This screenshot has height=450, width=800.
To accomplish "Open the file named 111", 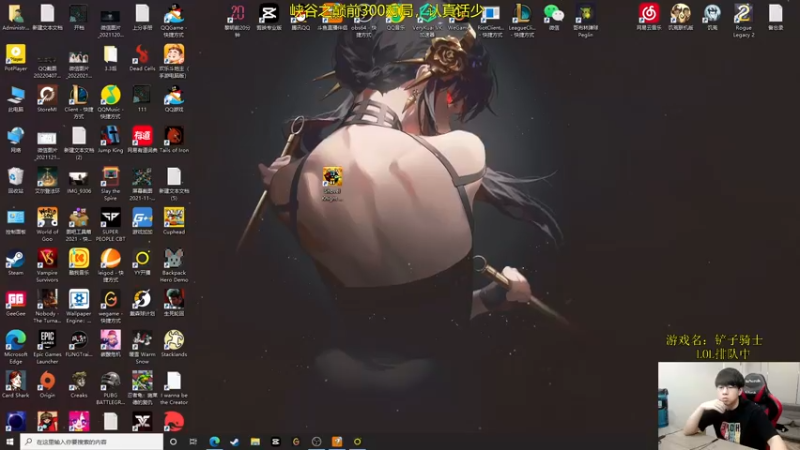I will point(142,95).
